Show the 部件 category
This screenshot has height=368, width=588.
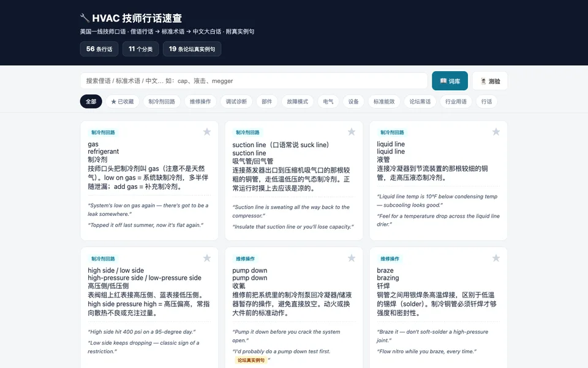[266, 101]
